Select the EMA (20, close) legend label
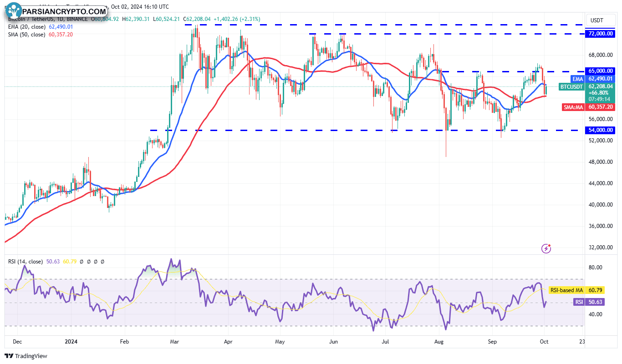 click(x=27, y=27)
